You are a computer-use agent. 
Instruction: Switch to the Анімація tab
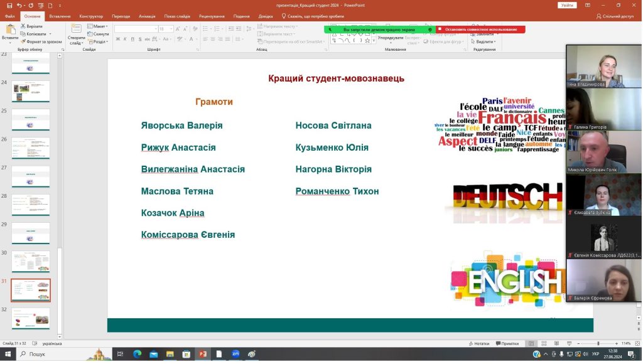click(147, 16)
